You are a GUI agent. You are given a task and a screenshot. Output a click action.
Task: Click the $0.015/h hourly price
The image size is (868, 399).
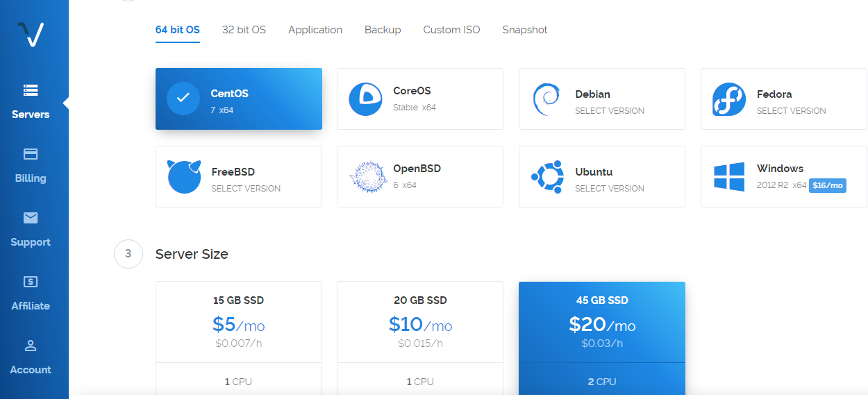(x=420, y=343)
